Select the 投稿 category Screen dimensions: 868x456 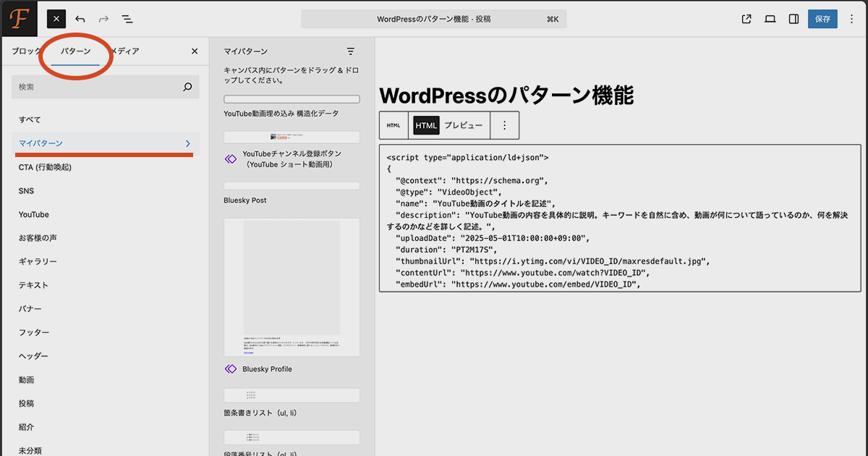(x=106, y=403)
